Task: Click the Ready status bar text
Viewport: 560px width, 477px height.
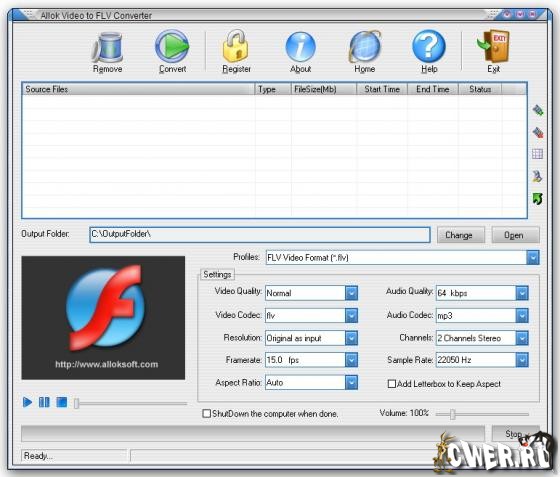Action: (x=38, y=456)
